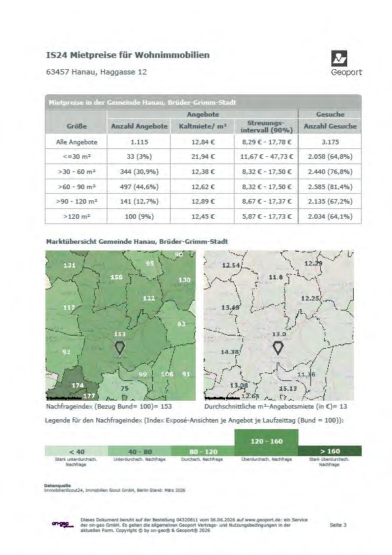The width and height of the screenshot is (392, 555).
Task: Click the '>120 m²' row label
Action: click(76, 216)
